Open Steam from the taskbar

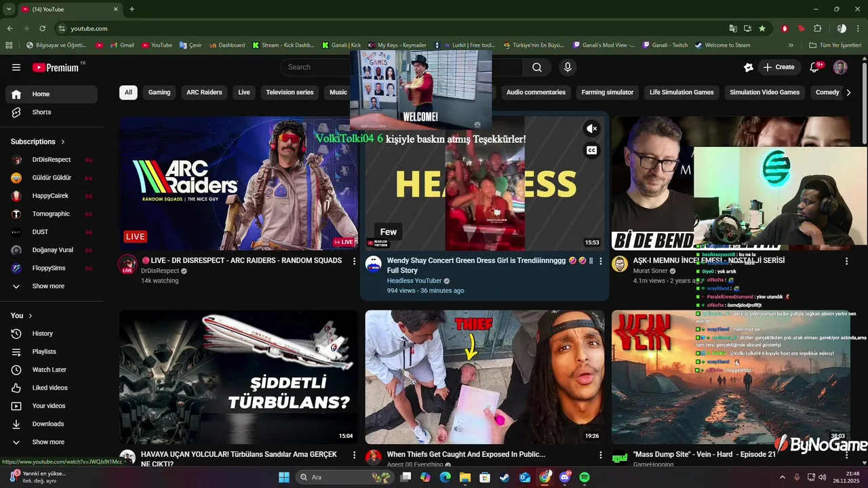pos(505,477)
